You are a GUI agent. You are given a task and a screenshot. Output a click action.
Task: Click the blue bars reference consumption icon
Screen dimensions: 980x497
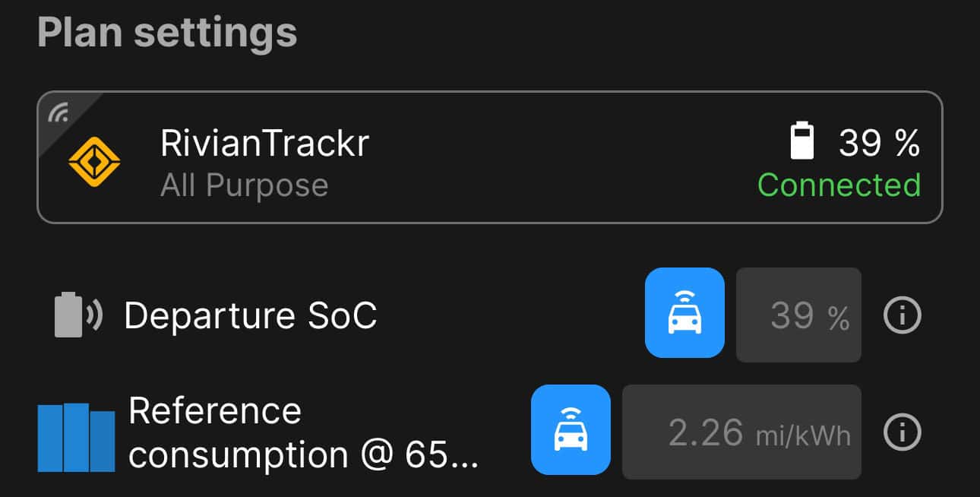tap(76, 437)
